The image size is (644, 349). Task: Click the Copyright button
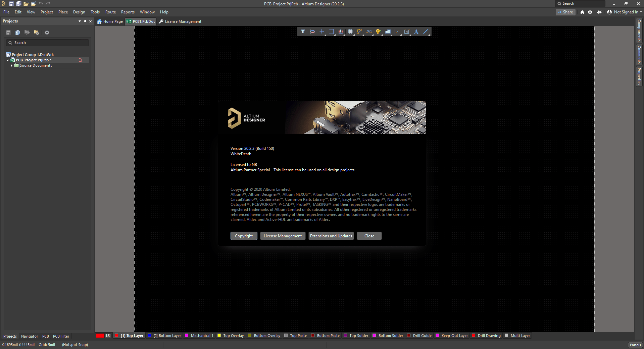(x=244, y=236)
